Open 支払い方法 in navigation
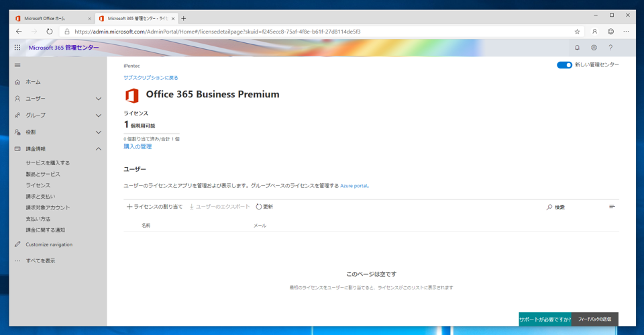Viewport: 644px width, 335px height. click(x=38, y=219)
